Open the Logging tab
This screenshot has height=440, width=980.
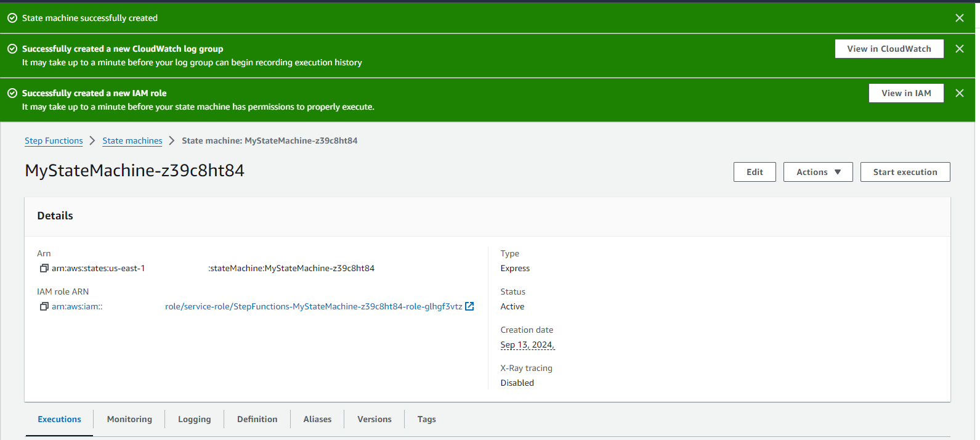pyautogui.click(x=195, y=419)
